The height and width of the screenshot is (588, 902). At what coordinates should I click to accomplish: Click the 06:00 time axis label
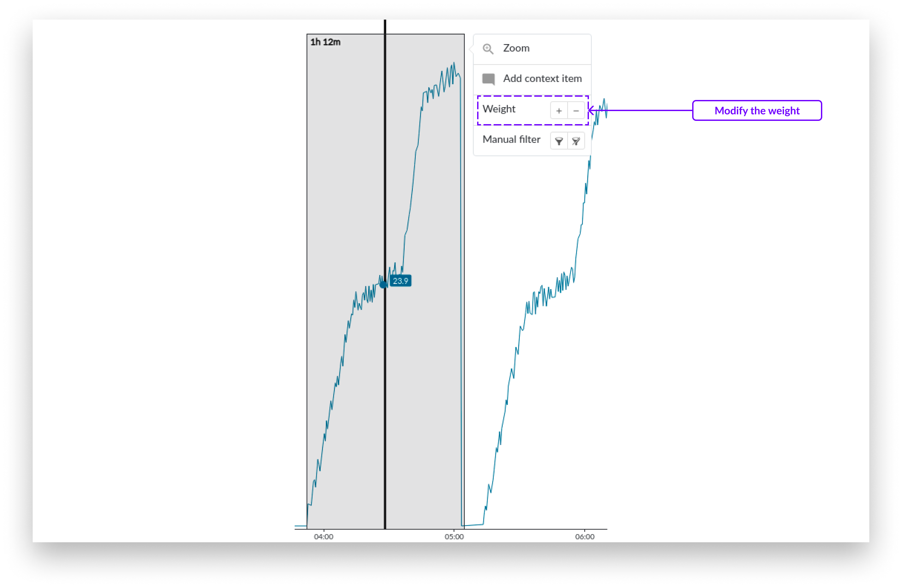(584, 536)
